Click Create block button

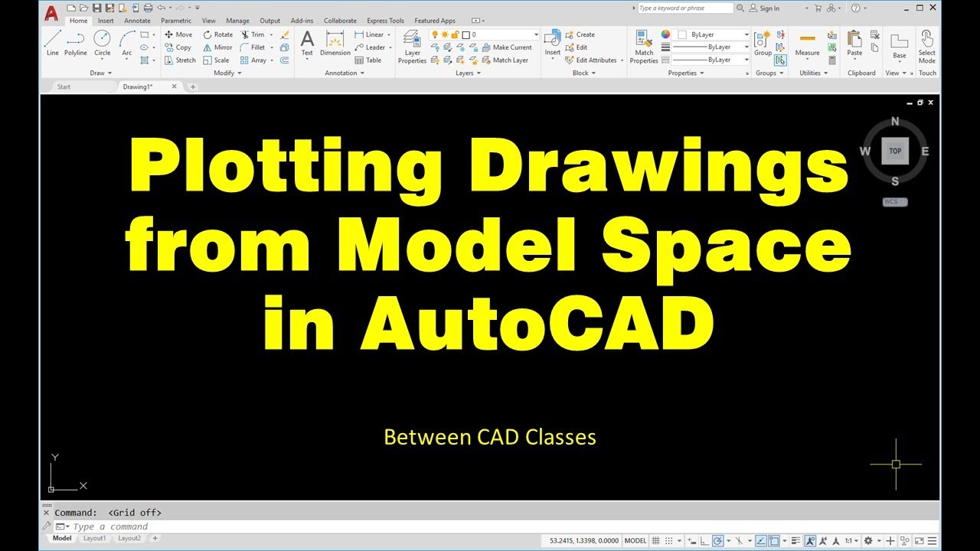point(580,34)
